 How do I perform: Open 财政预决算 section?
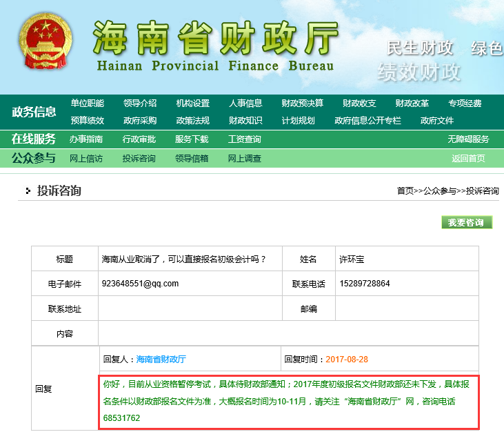click(x=303, y=104)
